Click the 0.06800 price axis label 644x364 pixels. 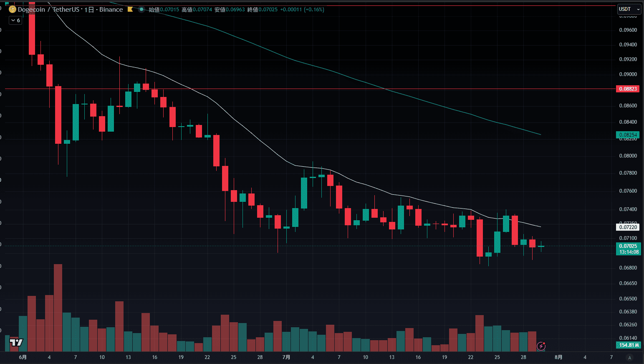[628, 268]
